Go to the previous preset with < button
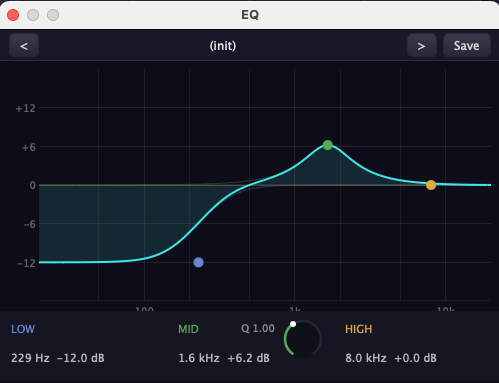Image resolution: width=499 pixels, height=383 pixels. (x=24, y=45)
